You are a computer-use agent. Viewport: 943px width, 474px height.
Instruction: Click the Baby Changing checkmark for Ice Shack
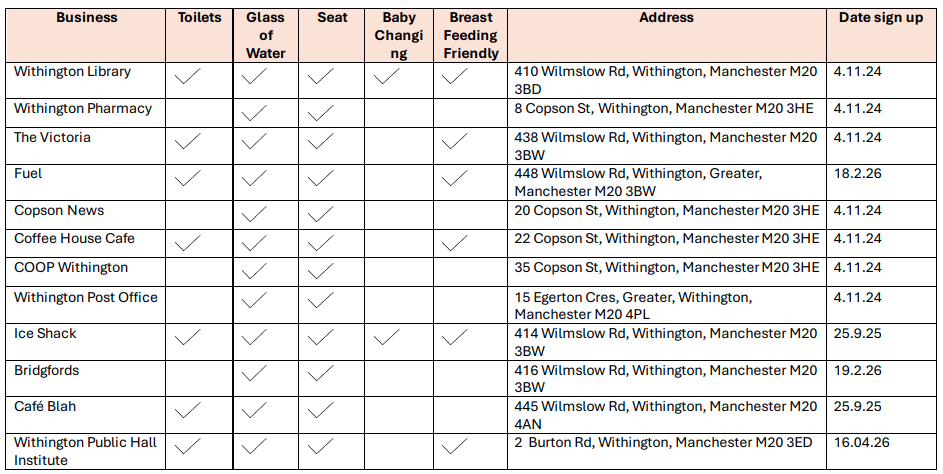click(386, 339)
